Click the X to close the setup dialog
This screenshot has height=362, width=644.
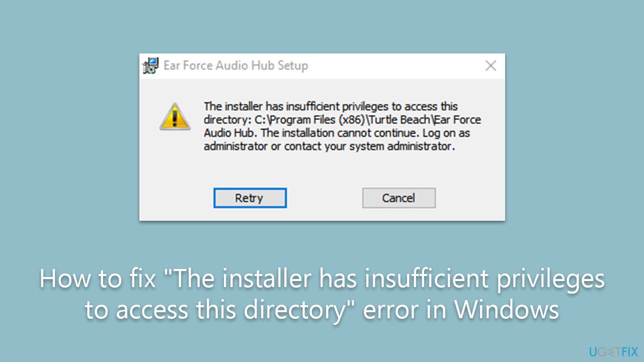coord(491,65)
